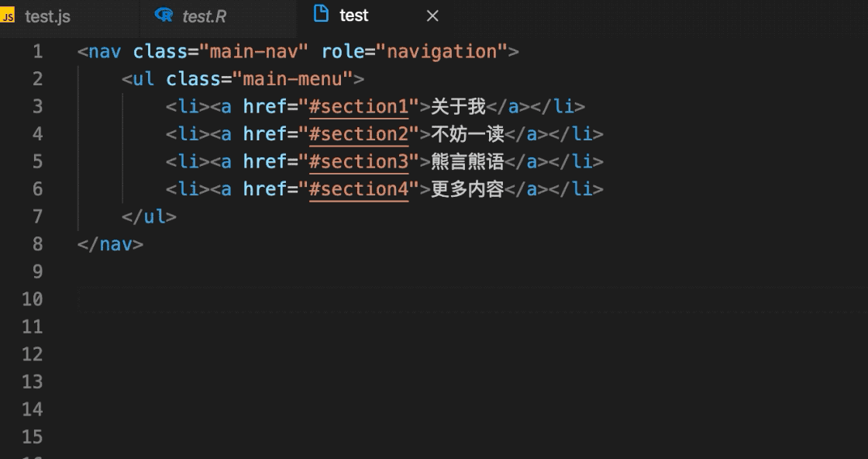The width and height of the screenshot is (868, 459).
Task: Click the R language icon on the test.R tab
Action: pyautogui.click(x=164, y=16)
